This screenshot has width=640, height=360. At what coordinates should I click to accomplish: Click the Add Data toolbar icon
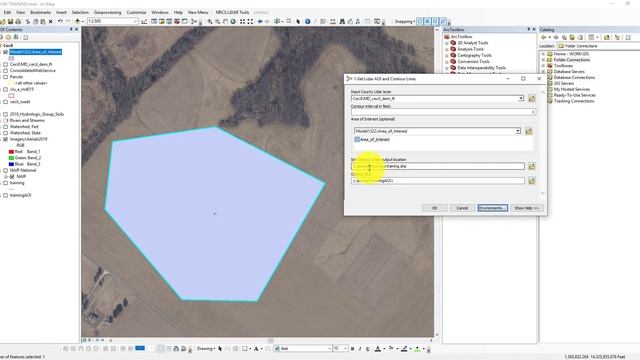pos(77,21)
